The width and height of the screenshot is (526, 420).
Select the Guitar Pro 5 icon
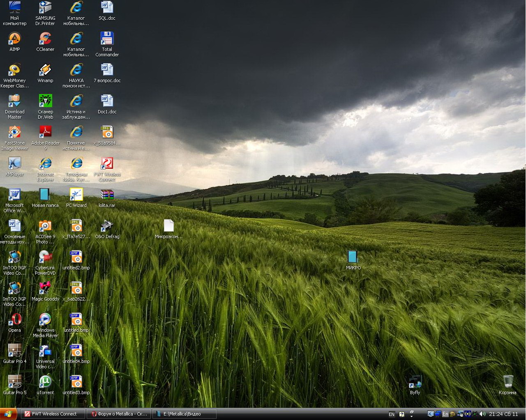click(14, 382)
